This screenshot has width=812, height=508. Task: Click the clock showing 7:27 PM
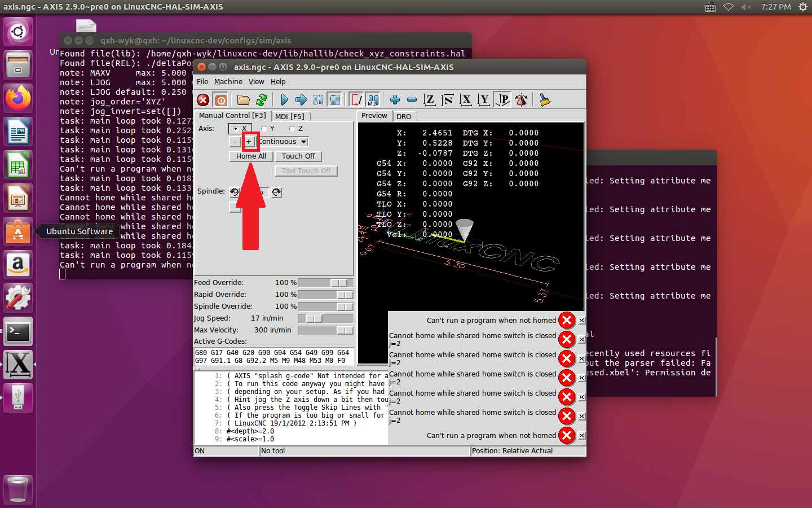pos(776,7)
